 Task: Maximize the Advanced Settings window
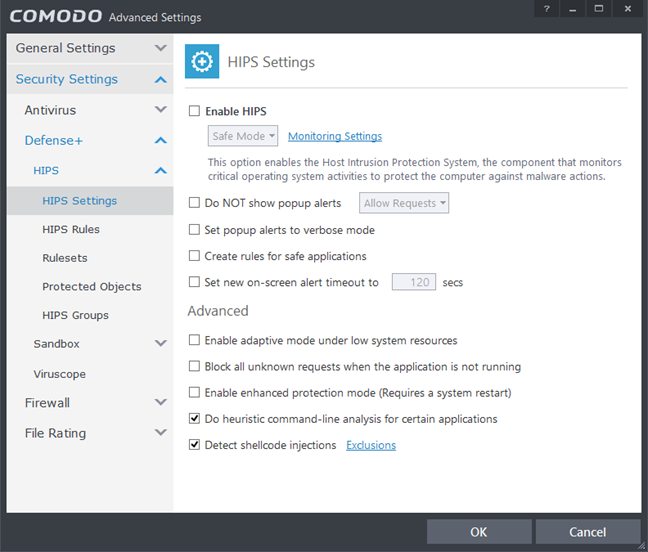(599, 9)
